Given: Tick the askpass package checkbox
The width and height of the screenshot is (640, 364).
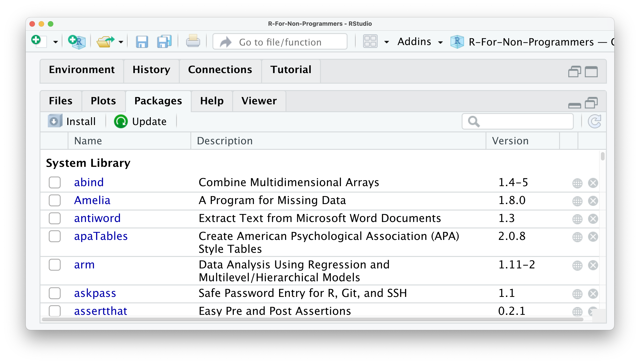Looking at the screenshot, I should click(55, 293).
